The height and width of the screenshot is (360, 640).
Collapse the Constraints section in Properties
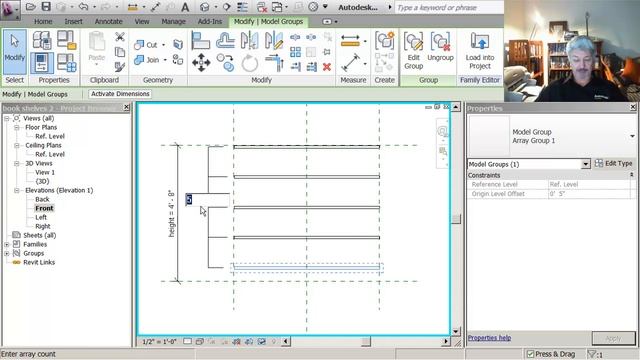tap(631, 175)
